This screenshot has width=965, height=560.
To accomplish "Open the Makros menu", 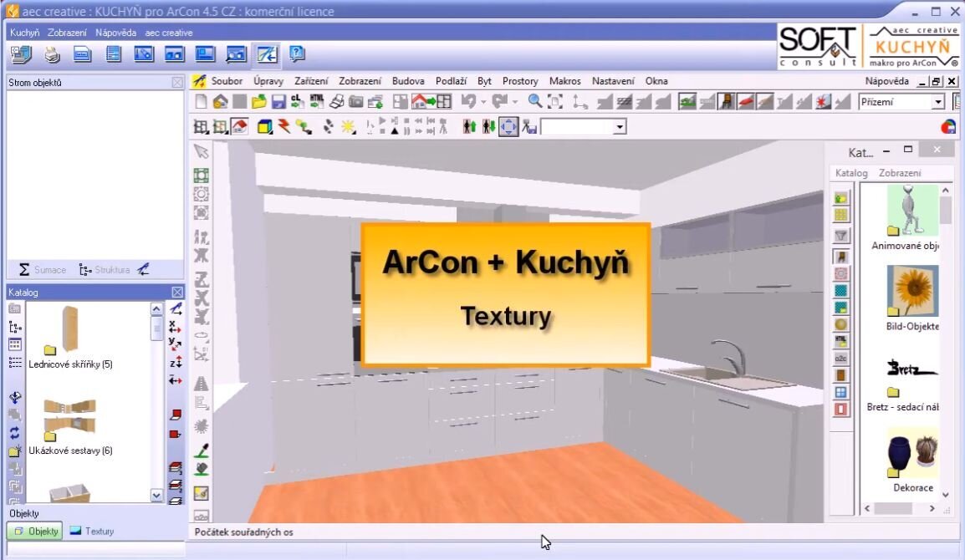I will click(564, 81).
